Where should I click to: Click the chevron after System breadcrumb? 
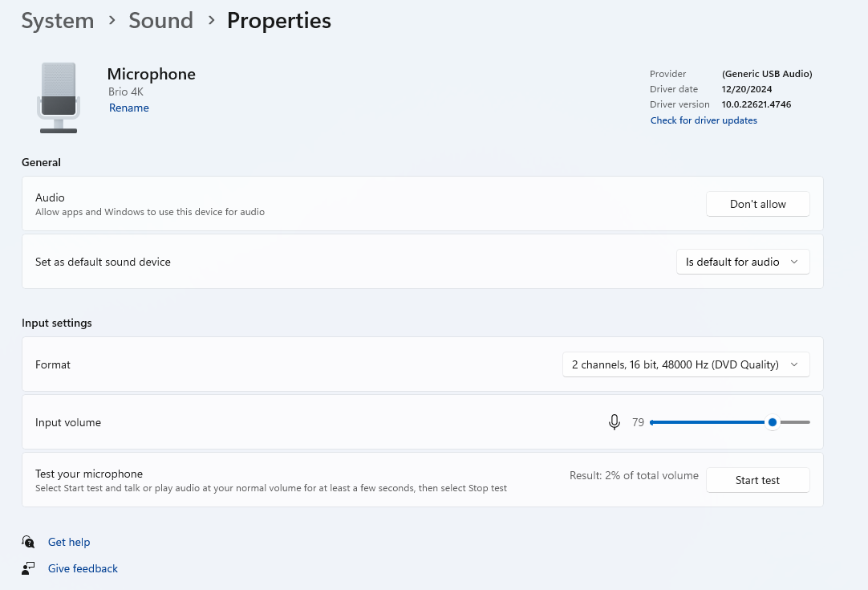click(x=111, y=21)
